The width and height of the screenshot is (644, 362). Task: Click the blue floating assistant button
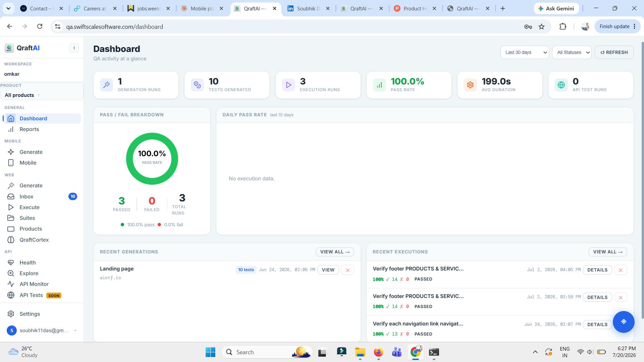(x=623, y=321)
